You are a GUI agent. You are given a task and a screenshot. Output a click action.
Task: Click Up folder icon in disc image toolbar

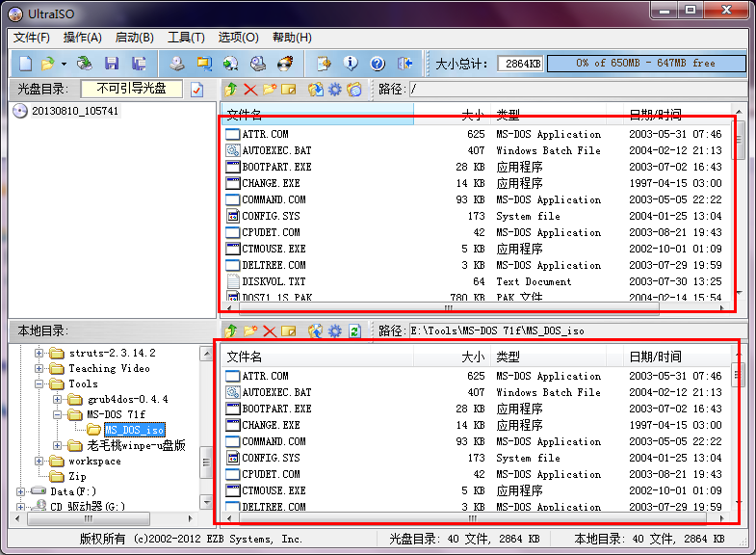(x=231, y=90)
